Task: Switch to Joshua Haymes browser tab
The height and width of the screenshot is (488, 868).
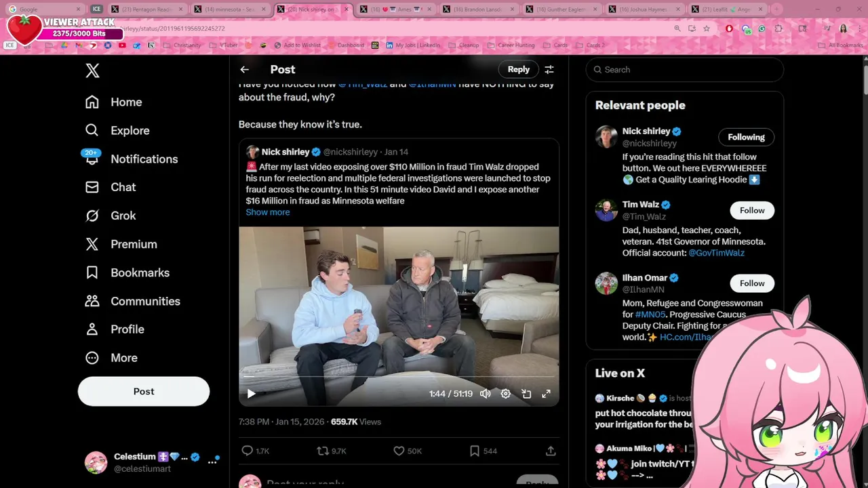Action: point(645,9)
